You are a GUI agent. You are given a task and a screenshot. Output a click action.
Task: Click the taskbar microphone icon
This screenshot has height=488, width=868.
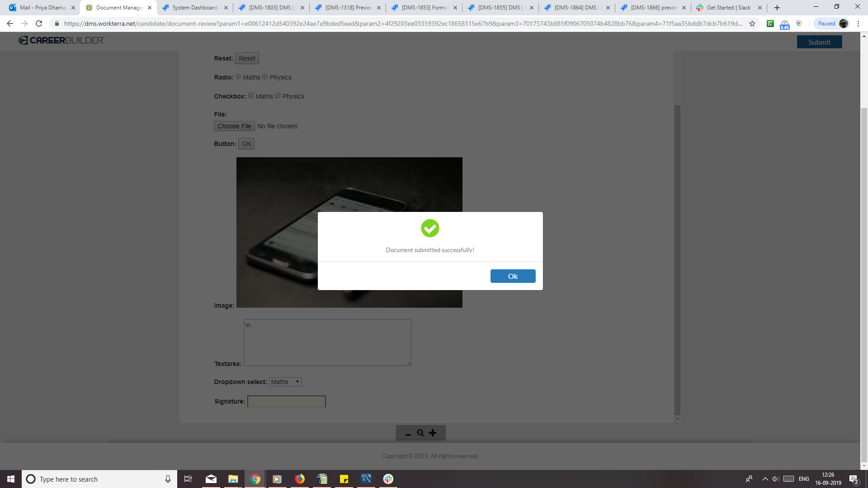[168, 479]
